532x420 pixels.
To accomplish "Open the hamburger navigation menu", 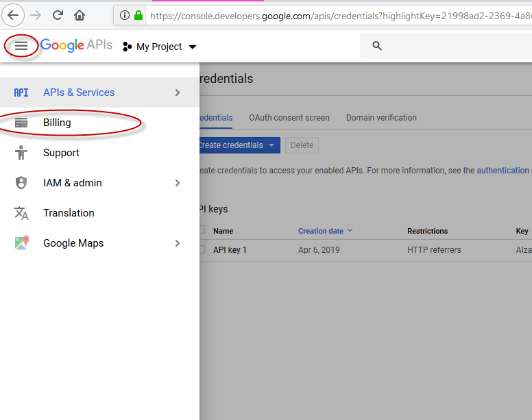I will [21, 46].
